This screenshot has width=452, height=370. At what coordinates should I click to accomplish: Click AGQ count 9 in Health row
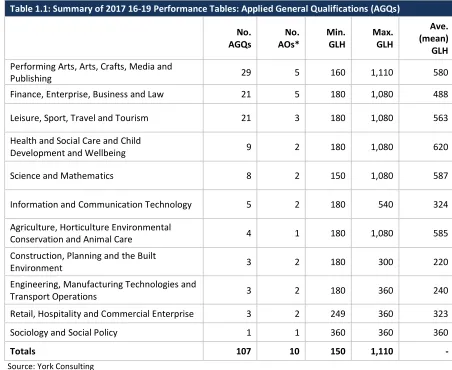[x=249, y=147]
